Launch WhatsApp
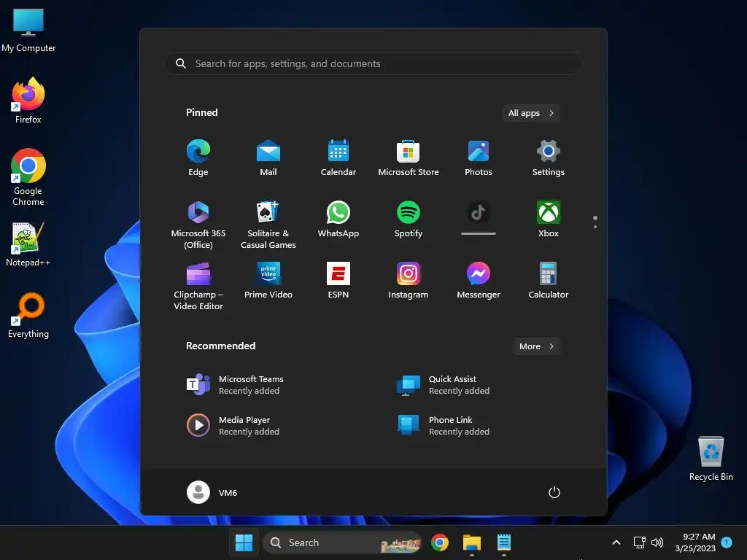Screen dimensions: 747x560 pos(338,219)
